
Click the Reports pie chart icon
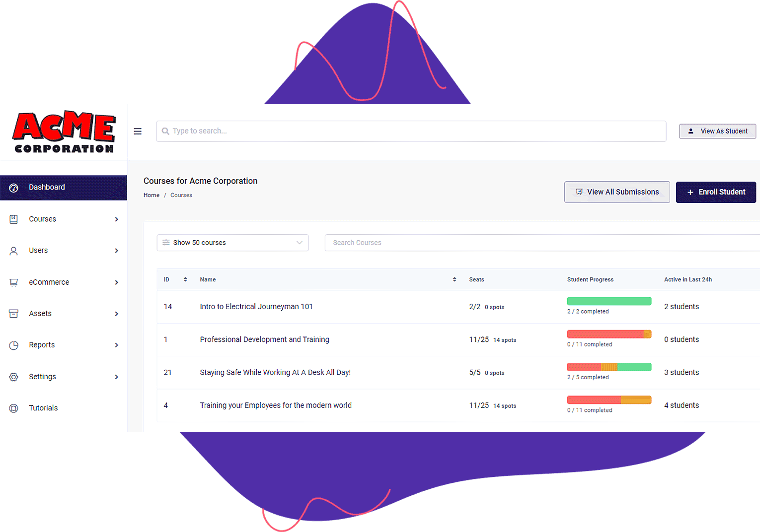[14, 345]
